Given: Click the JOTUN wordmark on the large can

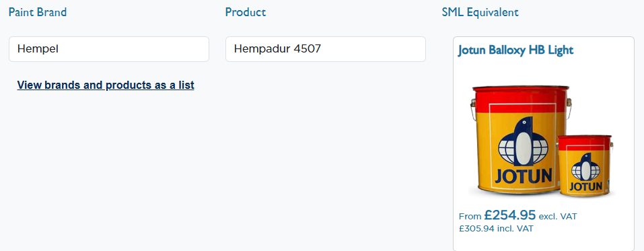Looking at the screenshot, I should pos(523,177).
